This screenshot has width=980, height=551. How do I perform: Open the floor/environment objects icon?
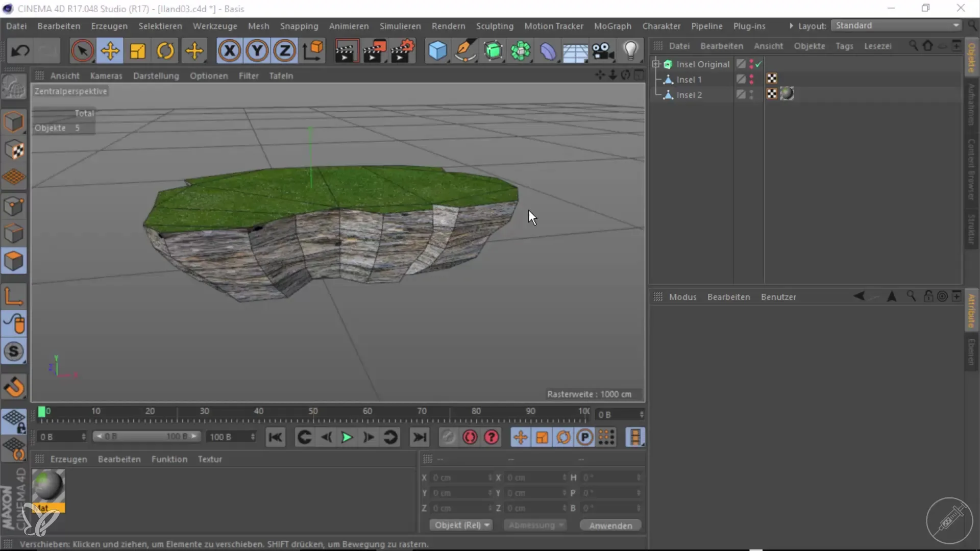[x=575, y=51]
